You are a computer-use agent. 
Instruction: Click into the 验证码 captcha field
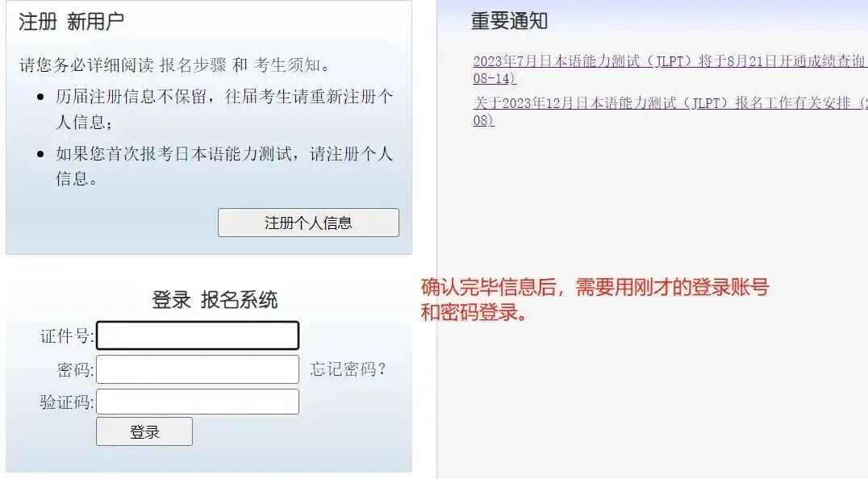[198, 402]
